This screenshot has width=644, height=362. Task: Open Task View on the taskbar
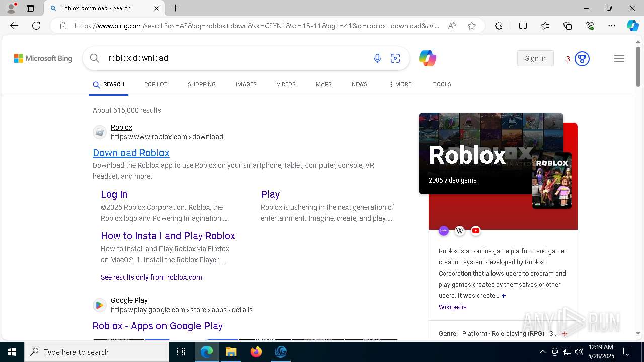point(181,352)
